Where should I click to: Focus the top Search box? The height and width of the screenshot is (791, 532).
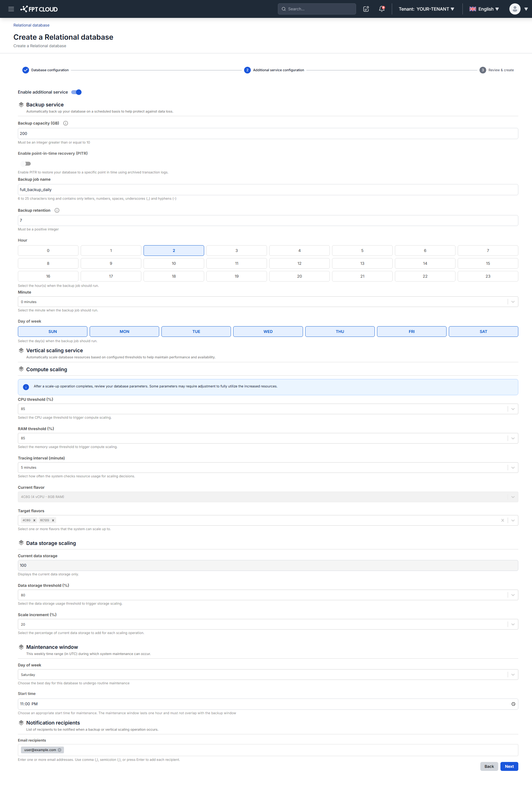coord(317,9)
